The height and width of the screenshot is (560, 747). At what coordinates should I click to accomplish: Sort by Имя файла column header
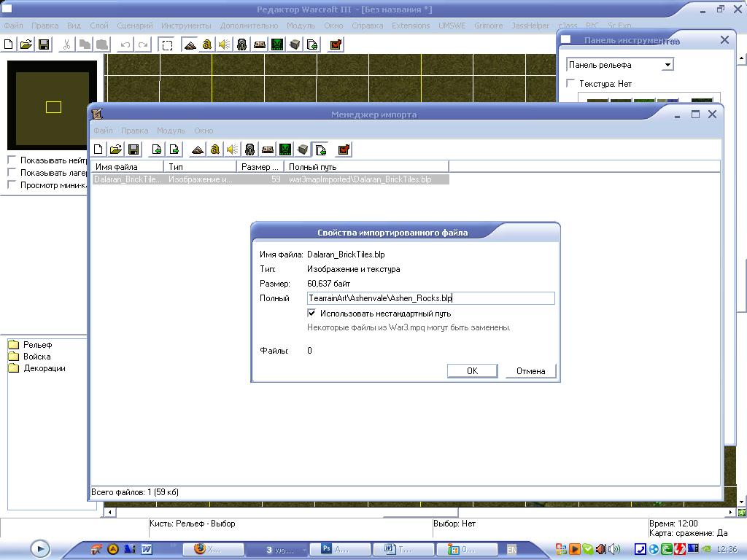pyautogui.click(x=127, y=167)
